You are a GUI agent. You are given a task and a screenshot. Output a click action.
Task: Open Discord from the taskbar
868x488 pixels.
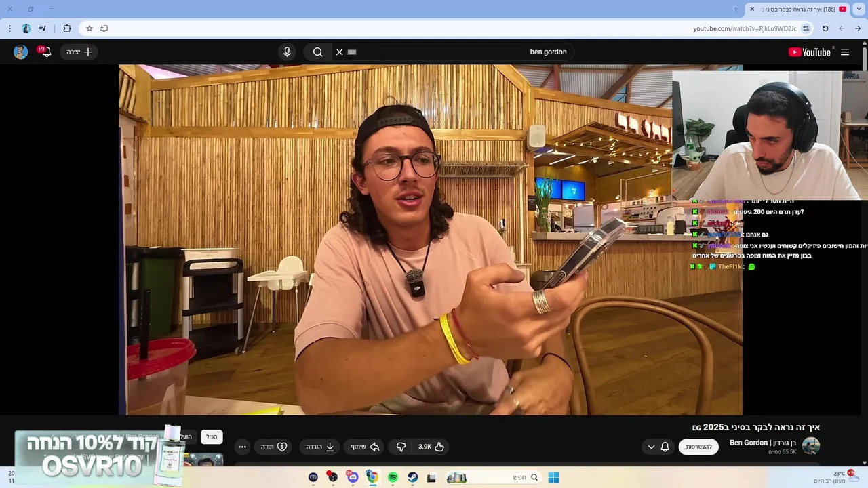point(353,477)
